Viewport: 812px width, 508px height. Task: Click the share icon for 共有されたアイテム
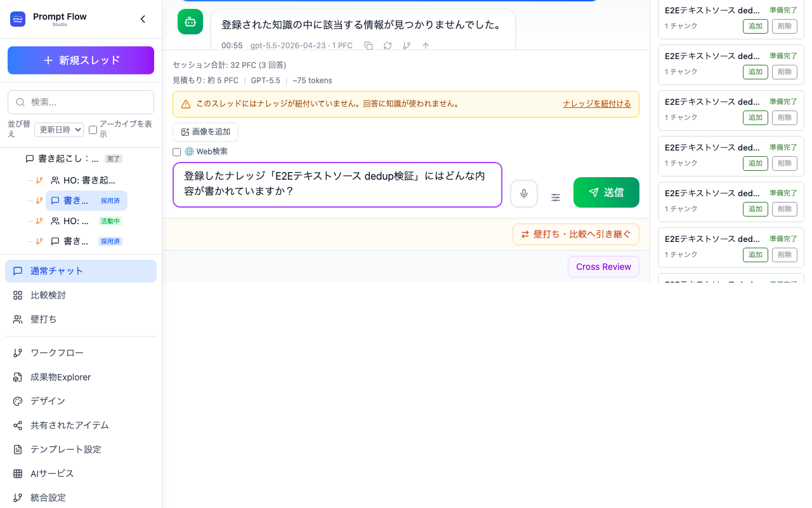[18, 425]
